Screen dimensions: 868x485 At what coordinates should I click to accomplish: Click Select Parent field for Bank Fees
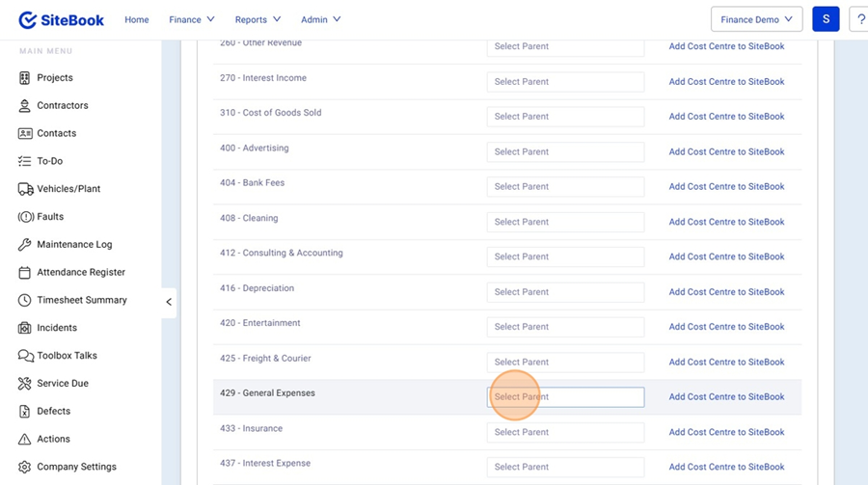coord(565,187)
